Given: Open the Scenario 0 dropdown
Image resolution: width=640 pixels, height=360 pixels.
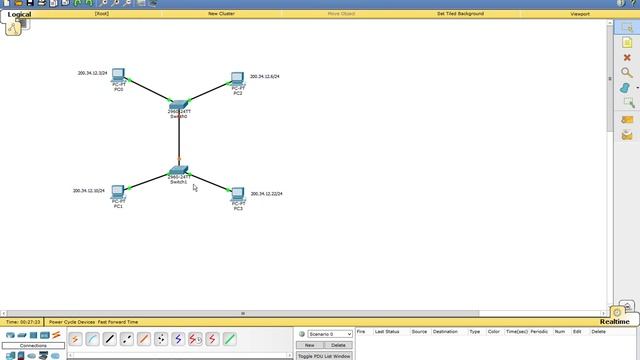Looking at the screenshot, I should 330,334.
